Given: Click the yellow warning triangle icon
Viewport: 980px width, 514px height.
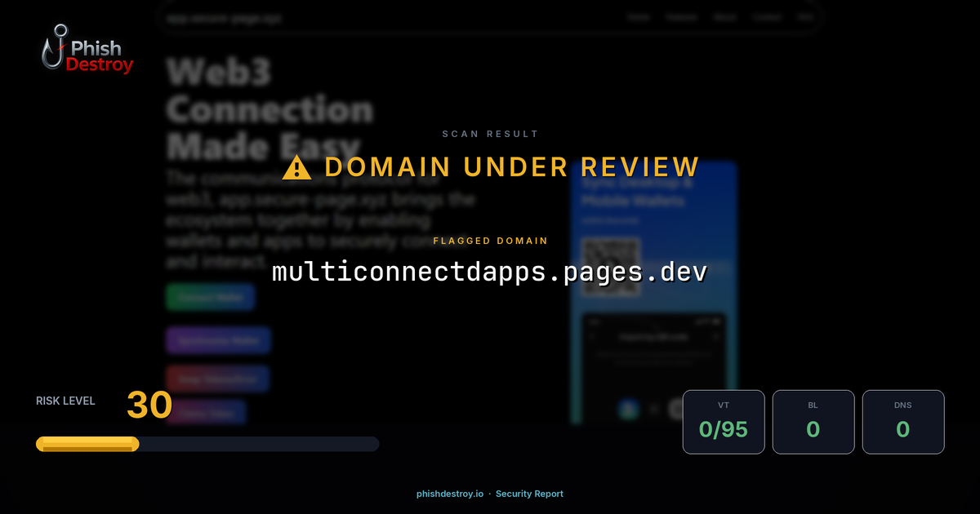Looking at the screenshot, I should [296, 166].
